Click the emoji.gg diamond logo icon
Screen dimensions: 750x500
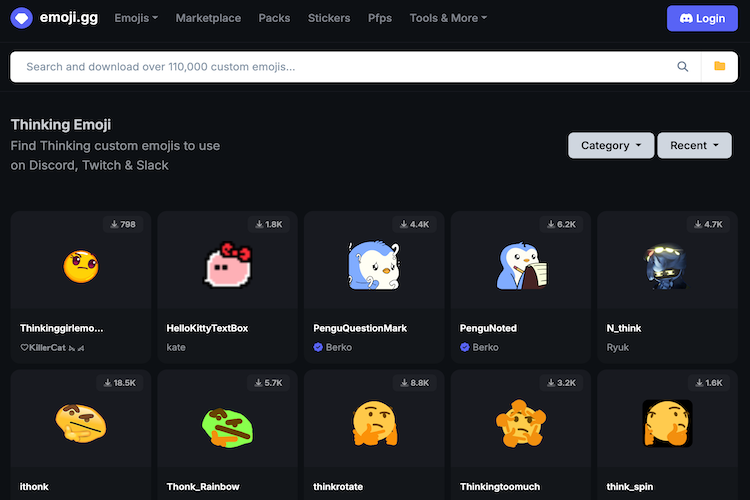click(22, 18)
